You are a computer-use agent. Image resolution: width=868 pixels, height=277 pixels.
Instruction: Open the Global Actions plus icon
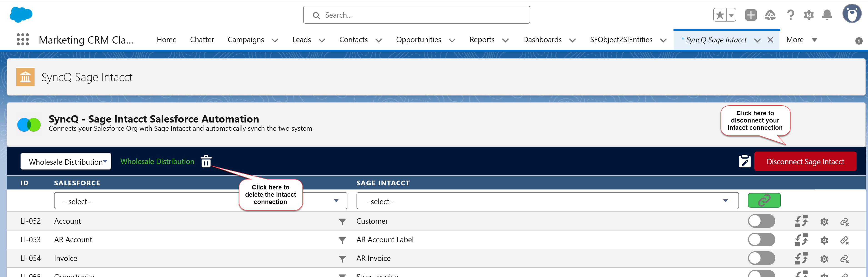point(751,15)
